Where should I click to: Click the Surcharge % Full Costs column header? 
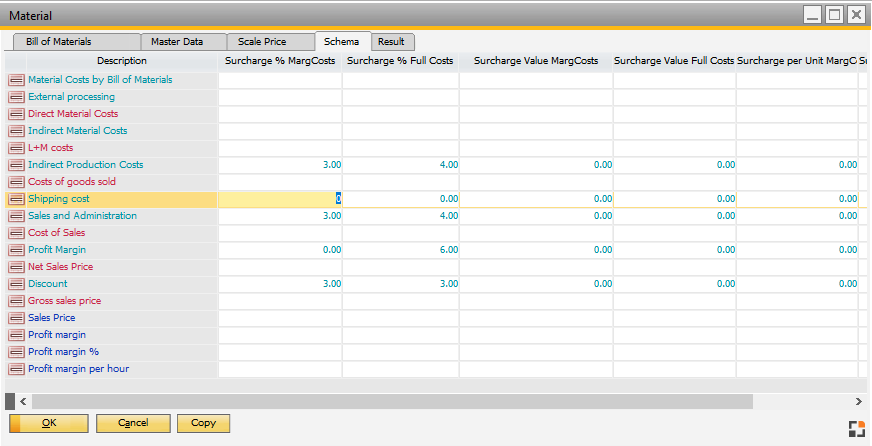[400, 61]
